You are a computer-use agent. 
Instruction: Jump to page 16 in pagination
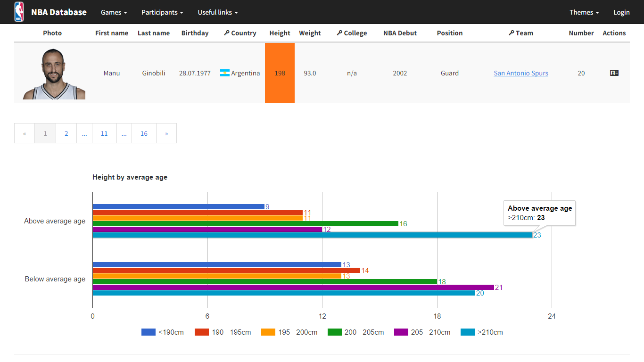(x=144, y=133)
